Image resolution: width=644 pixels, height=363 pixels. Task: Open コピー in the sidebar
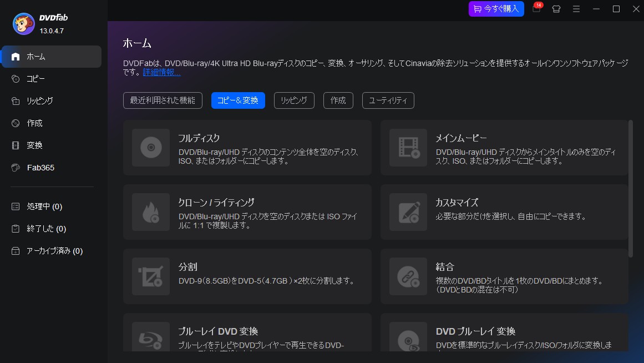coord(52,79)
